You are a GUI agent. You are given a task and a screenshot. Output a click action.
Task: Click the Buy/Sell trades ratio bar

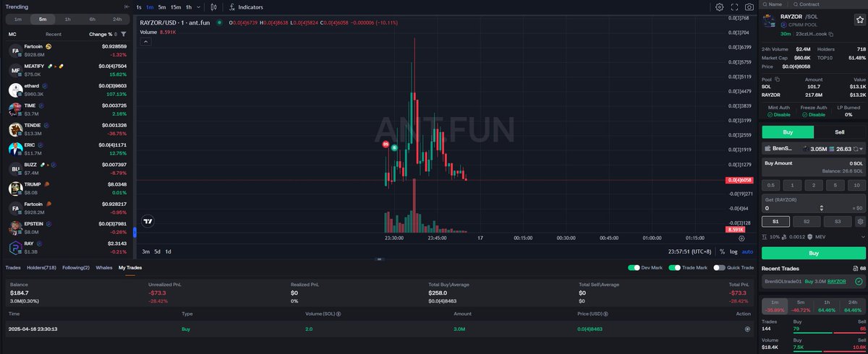(829, 333)
